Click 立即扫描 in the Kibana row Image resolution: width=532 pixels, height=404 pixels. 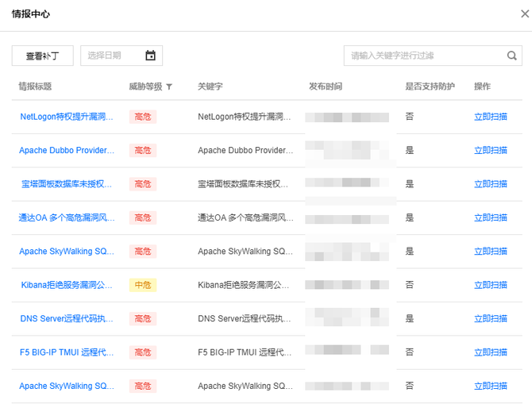pyautogui.click(x=490, y=285)
